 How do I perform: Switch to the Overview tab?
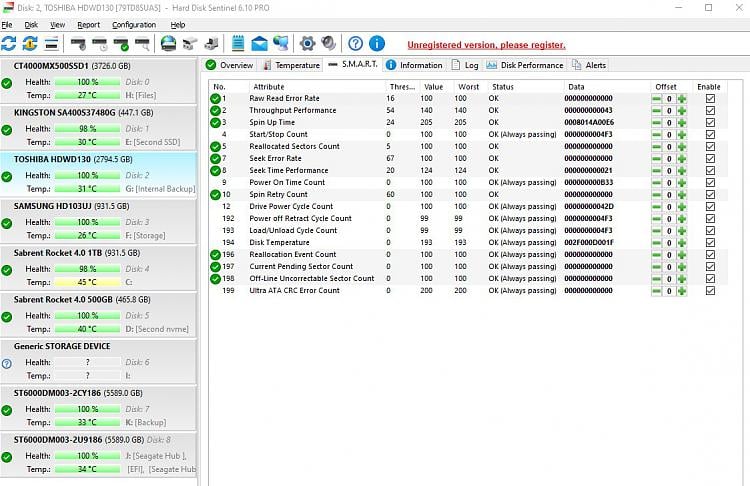point(230,65)
